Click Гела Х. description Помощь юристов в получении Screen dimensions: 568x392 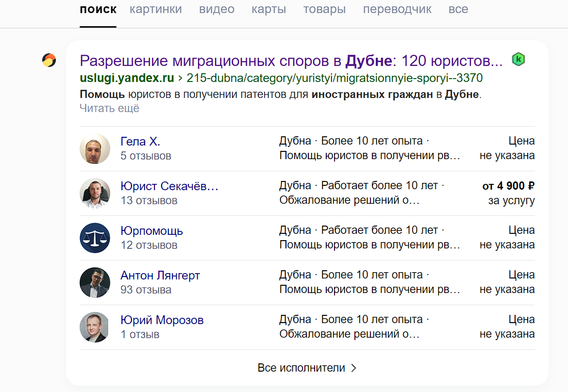(x=369, y=156)
